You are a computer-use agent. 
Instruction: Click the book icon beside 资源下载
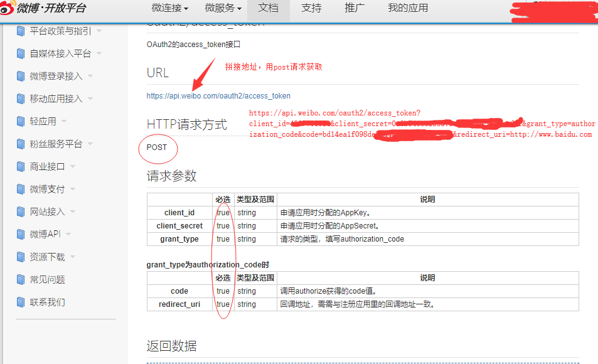(21, 257)
